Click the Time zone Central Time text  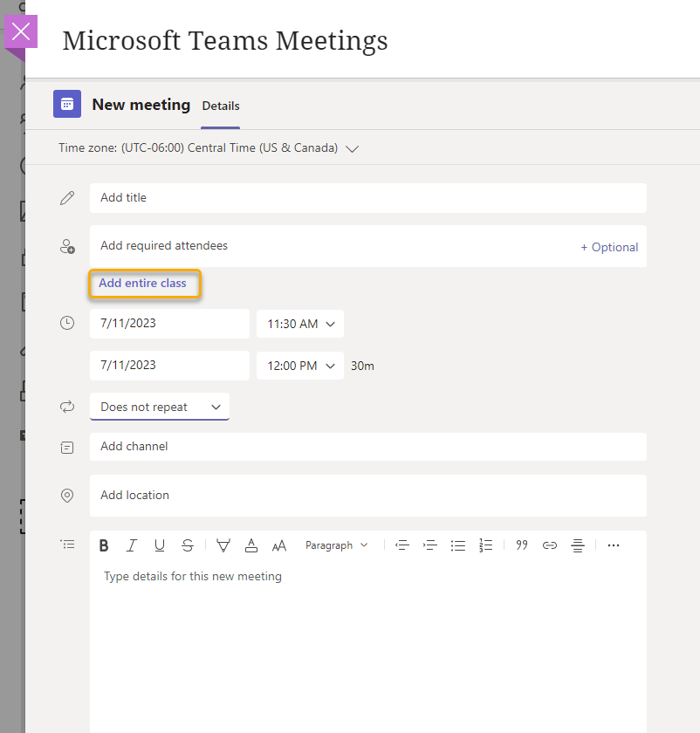pyautogui.click(x=198, y=148)
